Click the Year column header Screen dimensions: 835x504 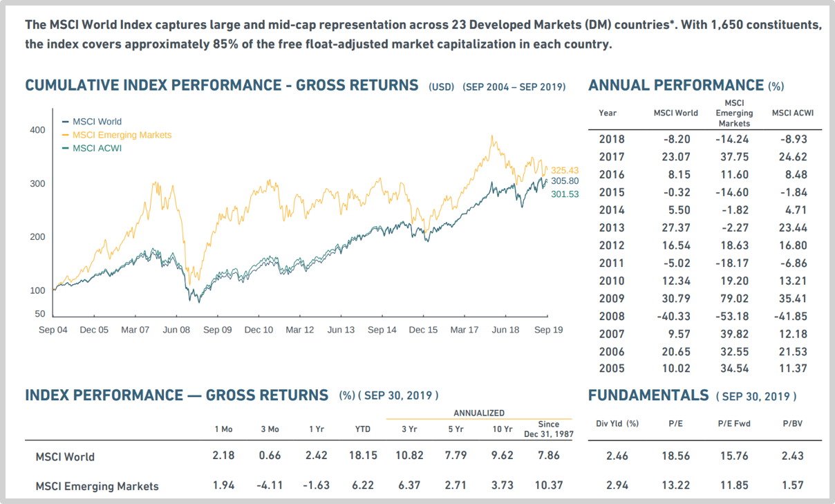coord(608,113)
